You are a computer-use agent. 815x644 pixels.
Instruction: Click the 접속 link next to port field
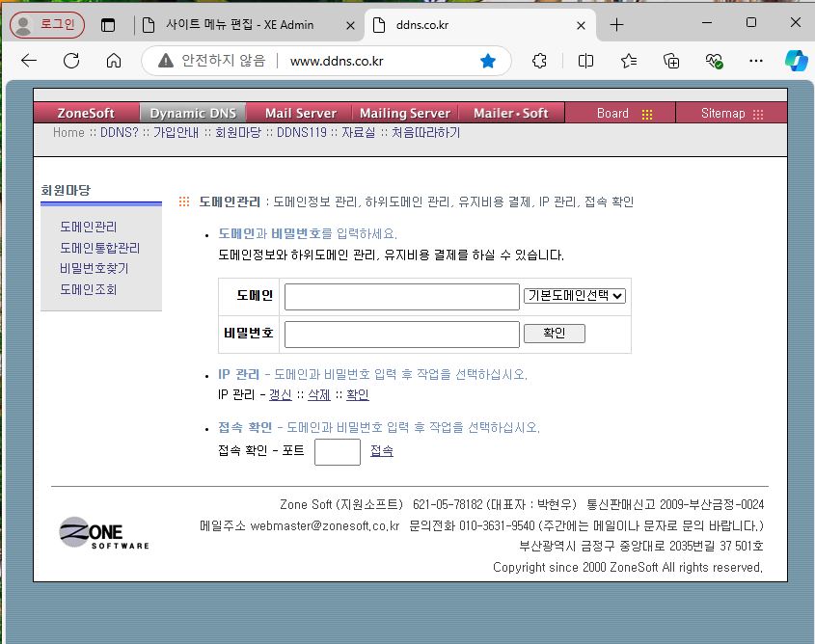381,451
